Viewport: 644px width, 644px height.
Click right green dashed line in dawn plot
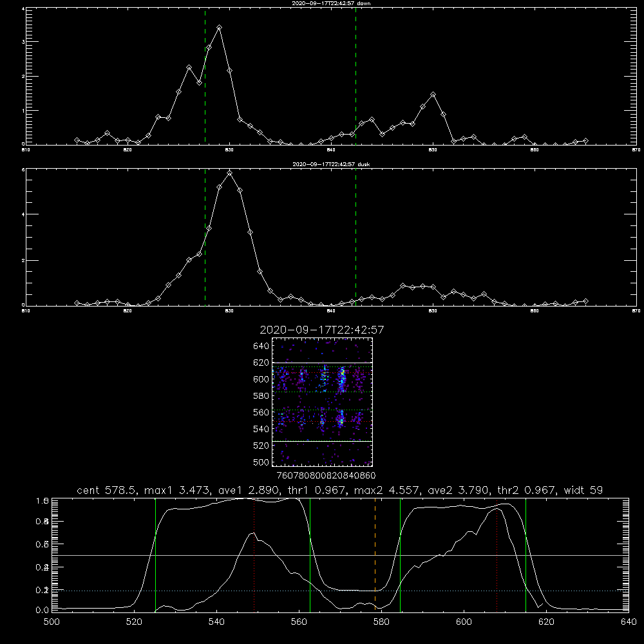click(355, 76)
